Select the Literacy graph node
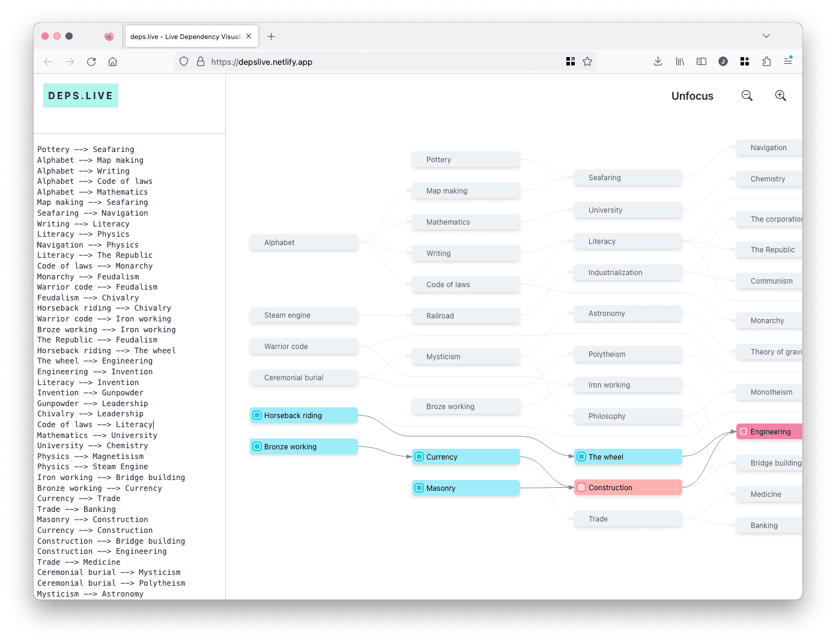The image size is (836, 644). click(628, 241)
